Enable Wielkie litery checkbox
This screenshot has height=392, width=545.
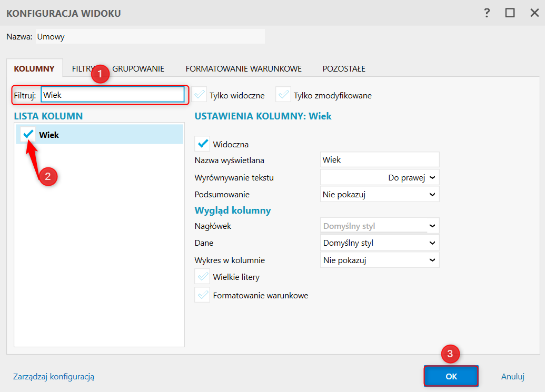[202, 277]
